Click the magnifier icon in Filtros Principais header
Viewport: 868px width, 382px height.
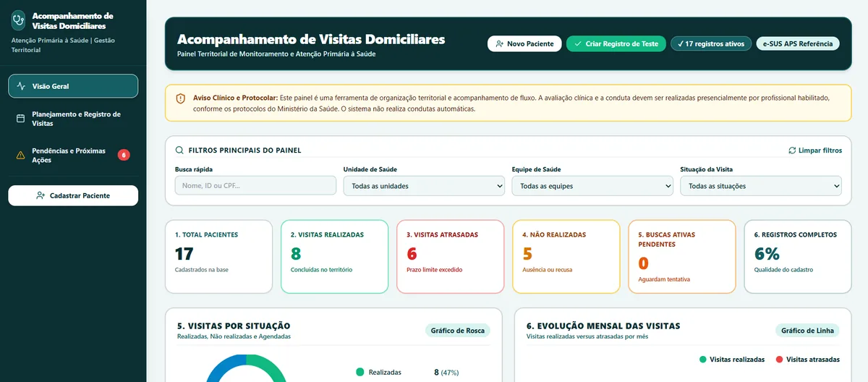coord(179,150)
